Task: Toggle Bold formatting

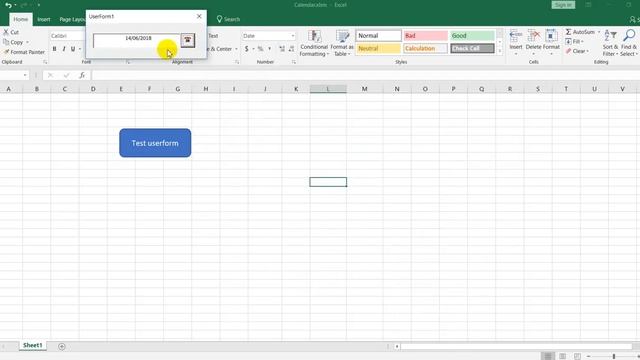Action: [54, 49]
